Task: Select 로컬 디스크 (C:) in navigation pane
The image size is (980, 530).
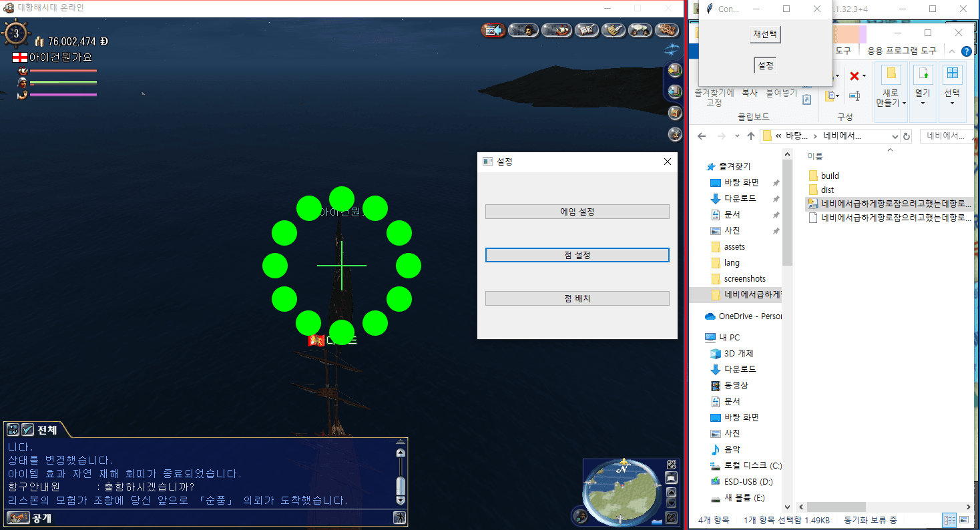Action: [x=745, y=465]
